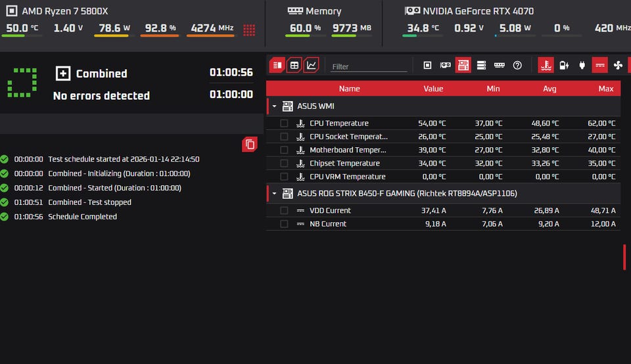Click the GPU temperature 34.8 °C bar

click(422, 35)
